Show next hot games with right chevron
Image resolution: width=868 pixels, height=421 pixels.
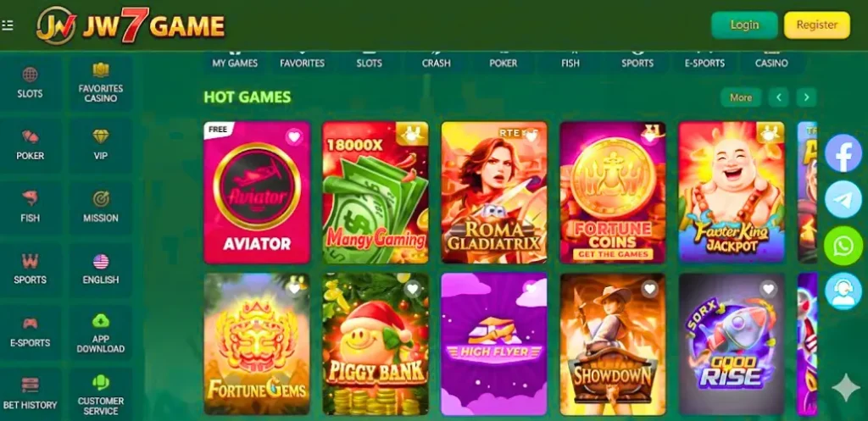tap(807, 98)
